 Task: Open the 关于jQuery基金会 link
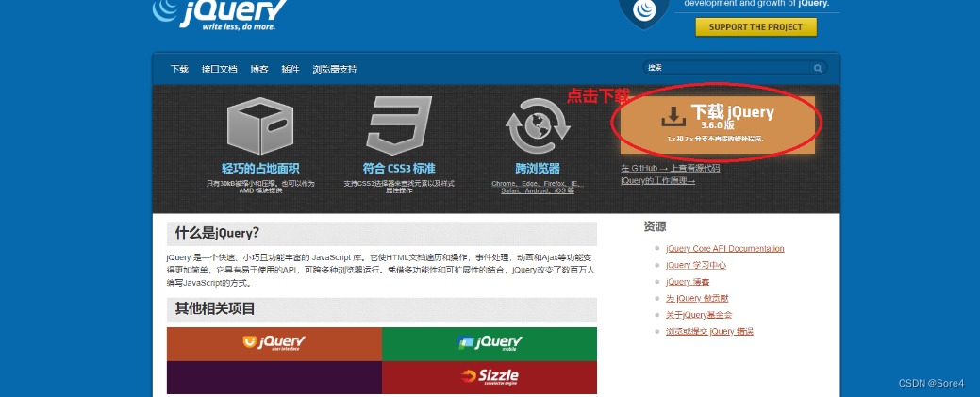[x=699, y=315]
